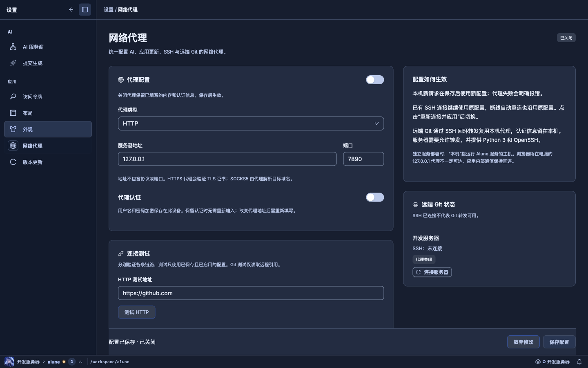Click the 开发服务器 cloud status at bottom right
The height and width of the screenshot is (368, 588).
[552, 362]
